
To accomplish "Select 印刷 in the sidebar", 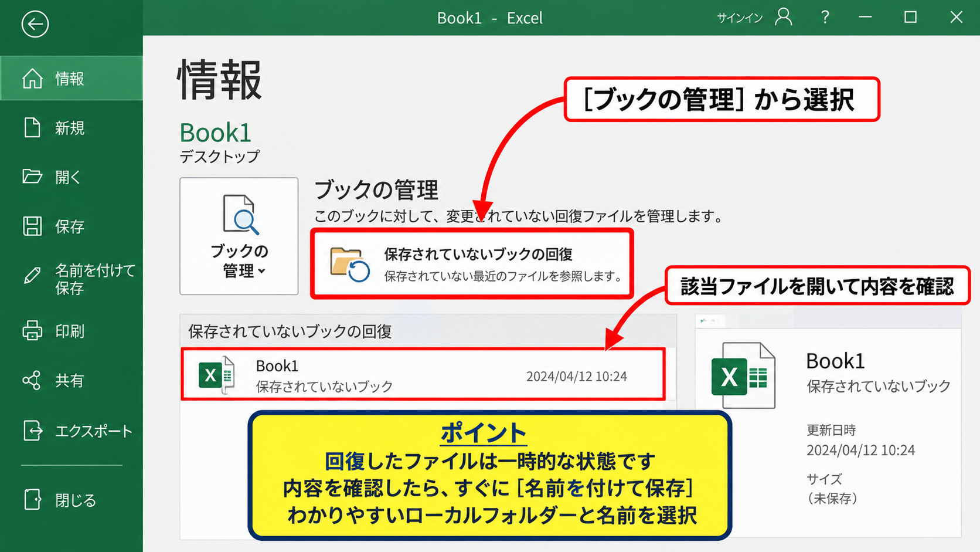I will tap(71, 331).
